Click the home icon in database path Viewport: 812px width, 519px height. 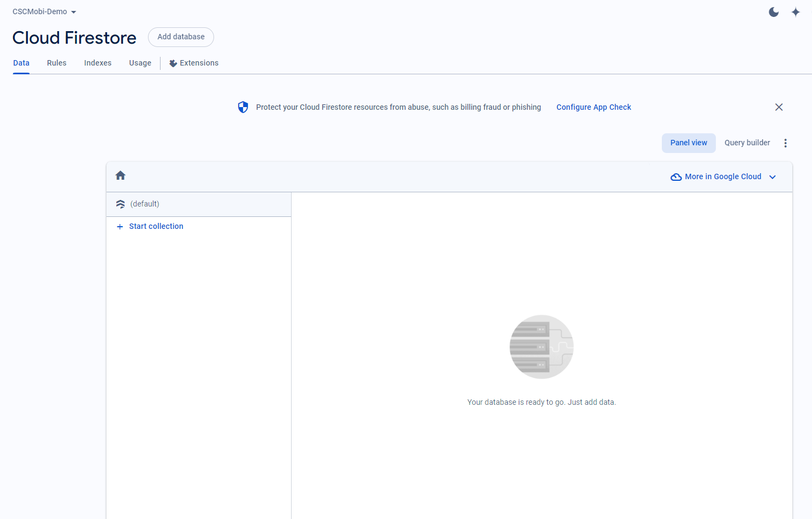[121, 175]
